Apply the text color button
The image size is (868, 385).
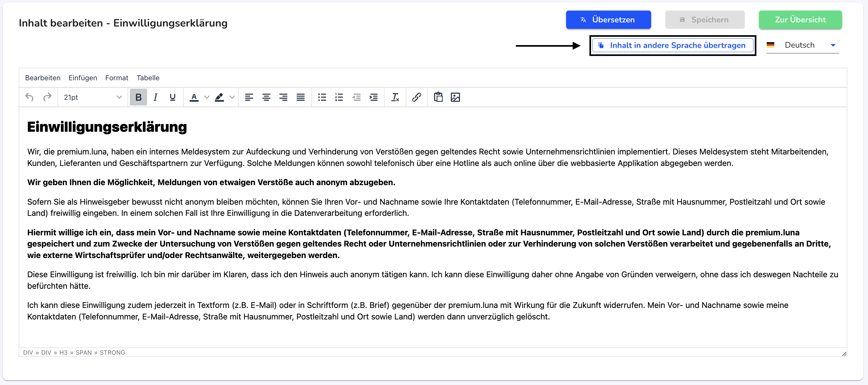point(194,97)
